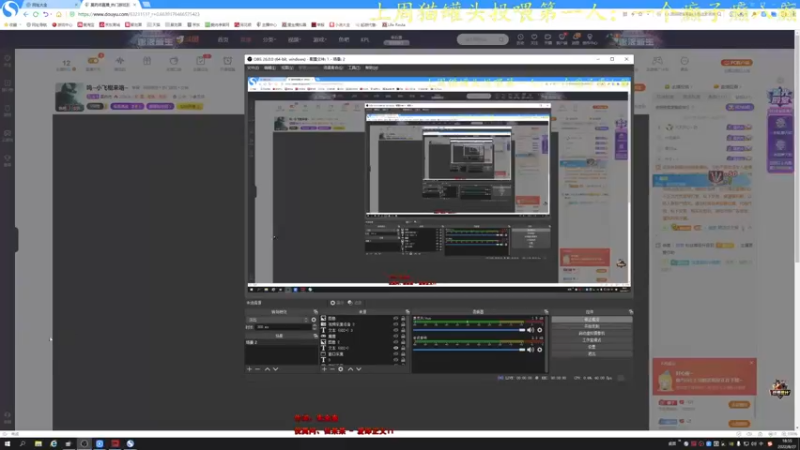Toggle visibility of the 窗口采集 source
Image resolution: width=800 pixels, height=450 pixels.
[395, 354]
